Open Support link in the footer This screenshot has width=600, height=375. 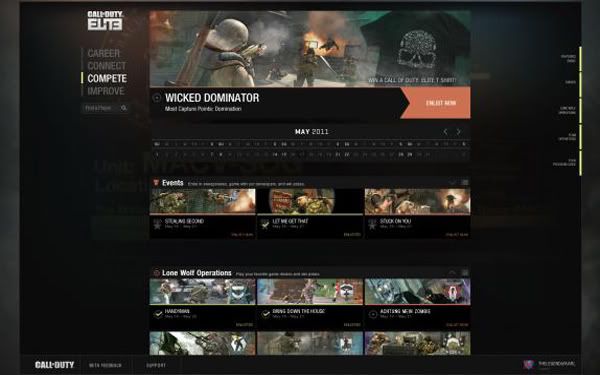pos(156,365)
